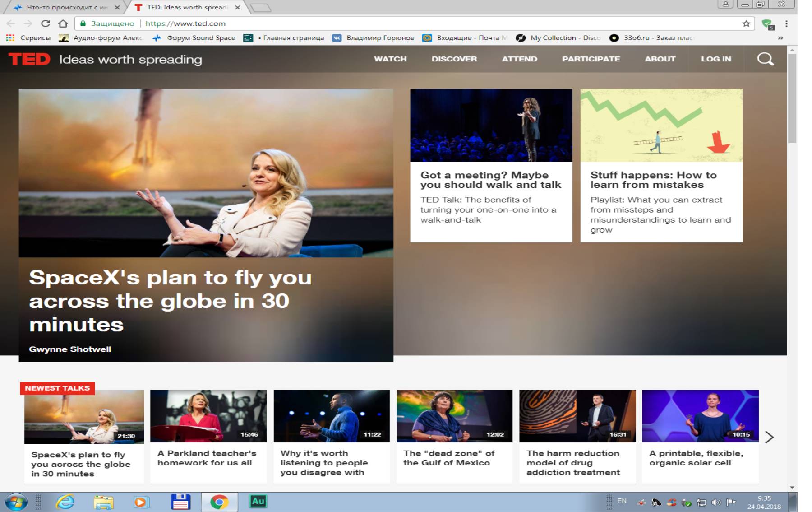The width and height of the screenshot is (812, 512).
Task: Click the TED logo in header
Action: 29,59
